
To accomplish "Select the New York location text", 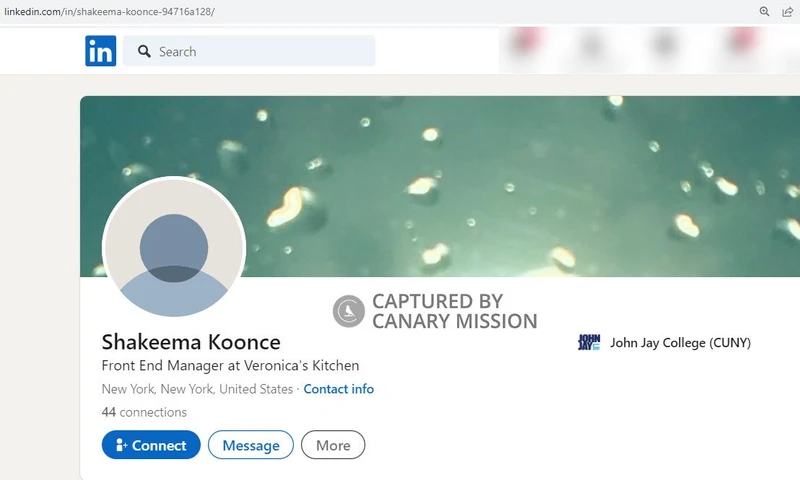I will click(197, 389).
